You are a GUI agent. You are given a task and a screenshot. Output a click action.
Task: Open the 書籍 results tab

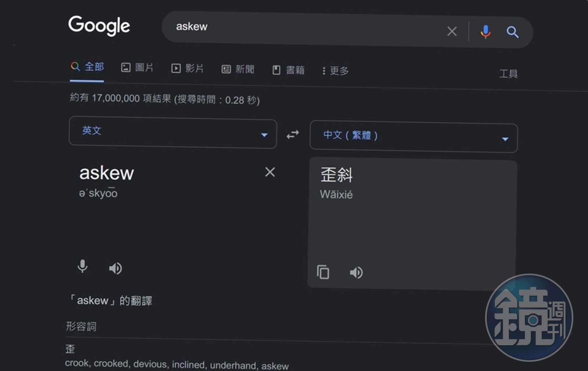coord(288,70)
